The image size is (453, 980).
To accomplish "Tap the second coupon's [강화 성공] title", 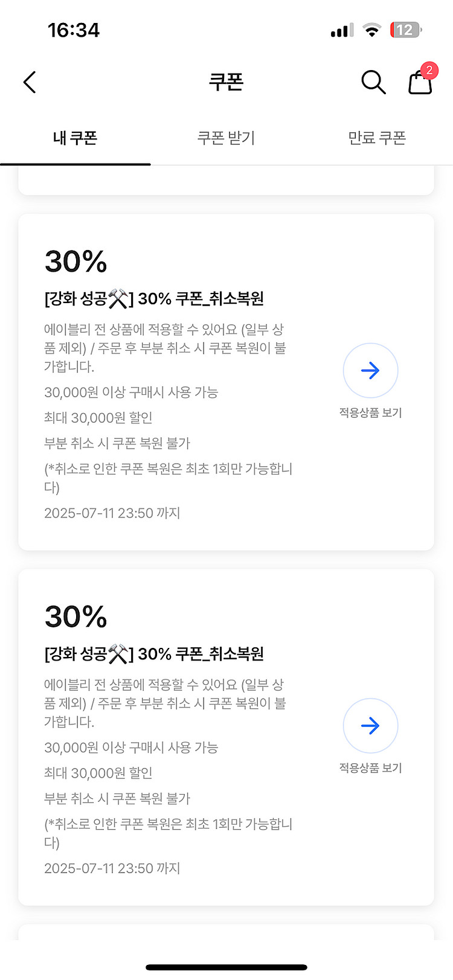I will pos(154,653).
